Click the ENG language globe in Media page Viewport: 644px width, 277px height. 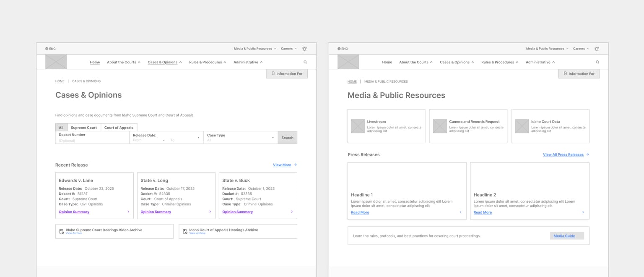coord(339,49)
